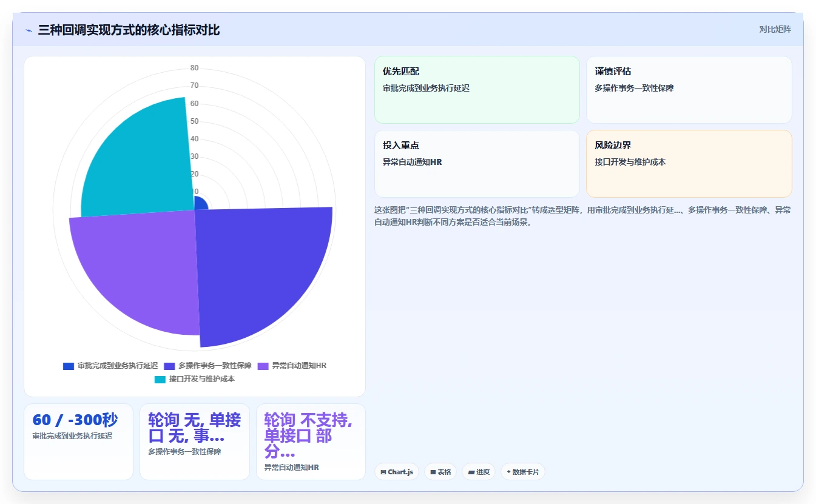Click the 对比矩阵 label in the header
816x504 pixels.
point(775,29)
